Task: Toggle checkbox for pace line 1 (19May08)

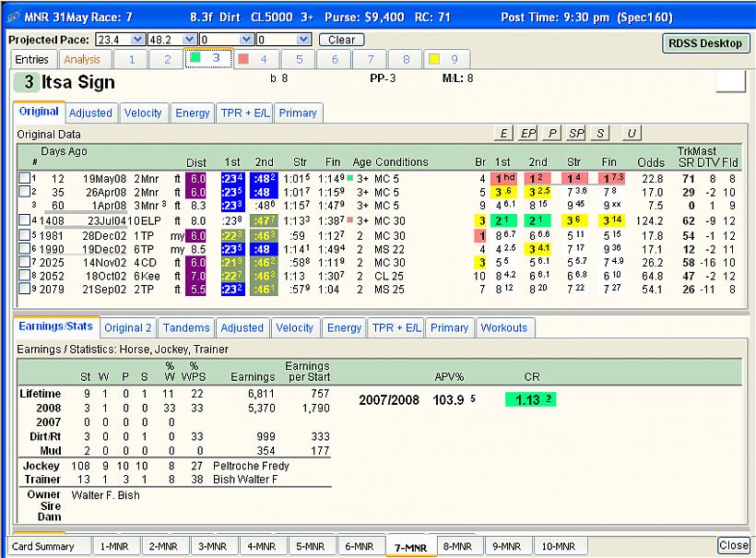Action: (24, 178)
